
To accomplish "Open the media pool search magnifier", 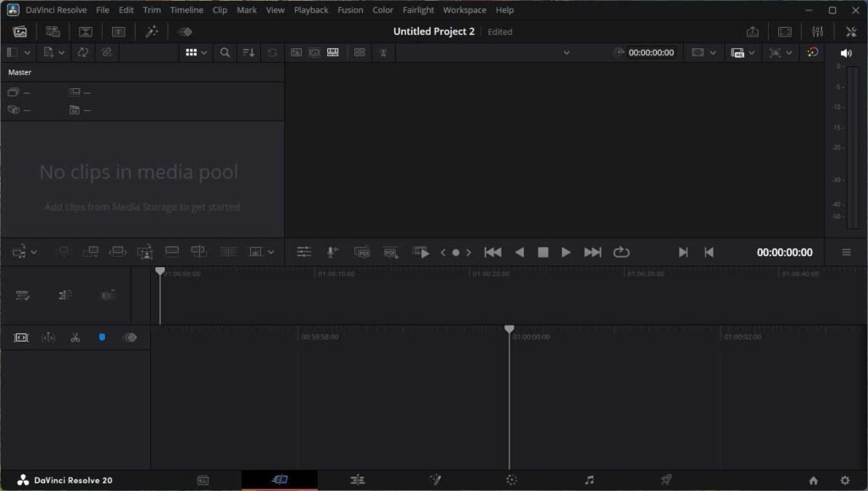I will click(x=224, y=53).
